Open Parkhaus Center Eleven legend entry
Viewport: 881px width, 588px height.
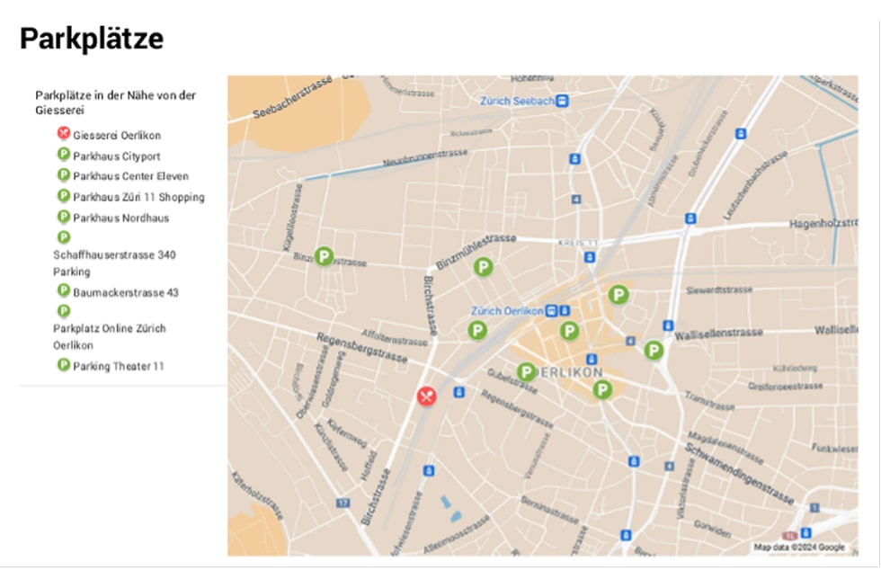coord(131,176)
